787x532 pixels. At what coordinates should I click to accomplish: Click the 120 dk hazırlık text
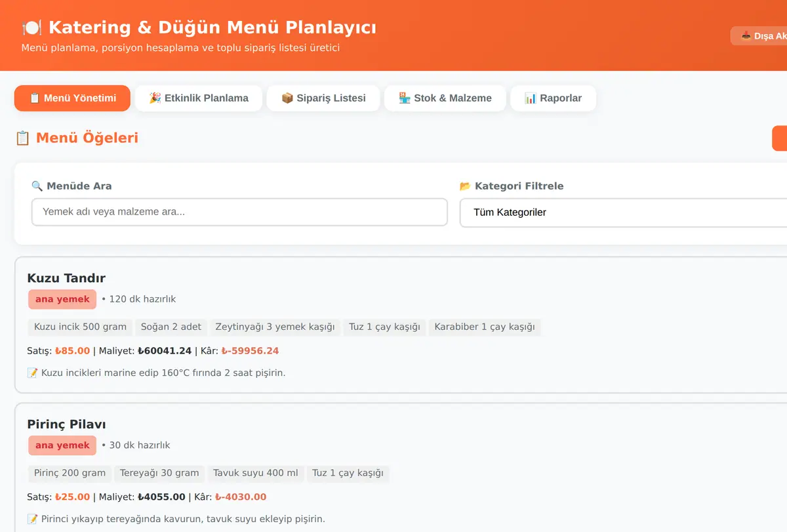point(142,299)
